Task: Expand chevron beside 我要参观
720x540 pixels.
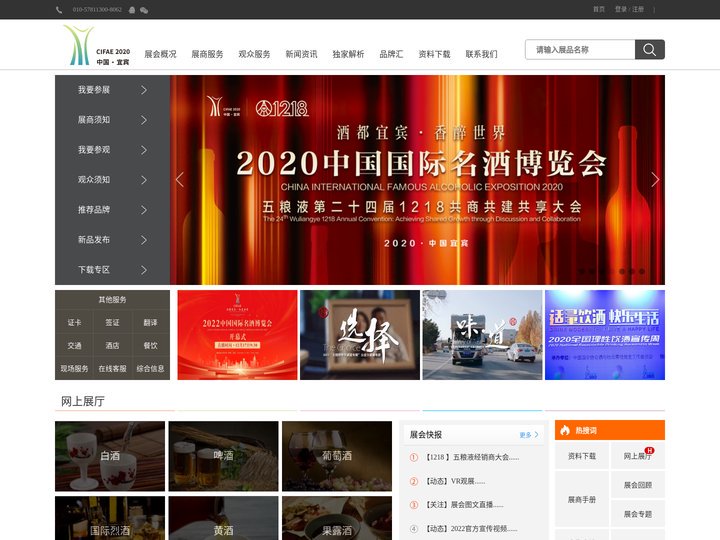Action: tap(144, 150)
